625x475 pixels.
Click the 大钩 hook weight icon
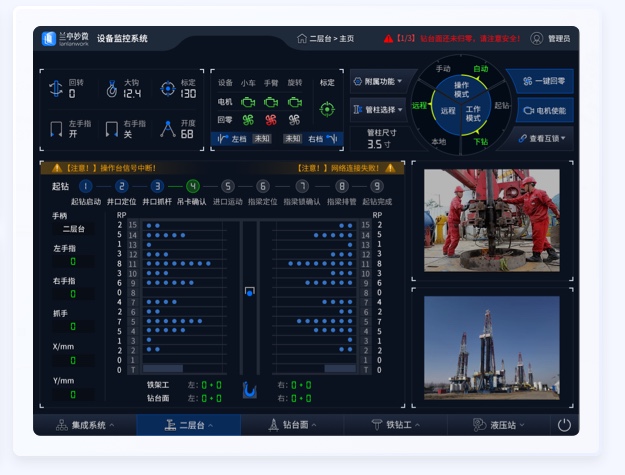[111, 89]
